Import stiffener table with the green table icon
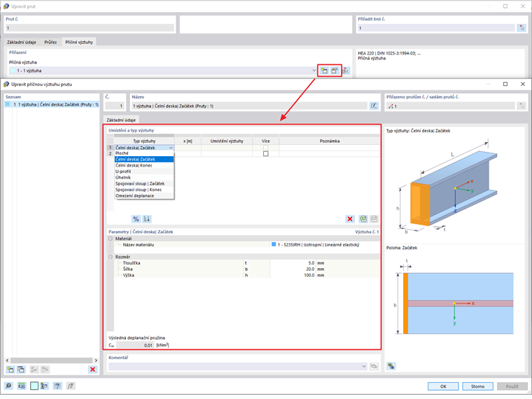Image resolution: width=532 pixels, height=399 pixels. tap(363, 219)
